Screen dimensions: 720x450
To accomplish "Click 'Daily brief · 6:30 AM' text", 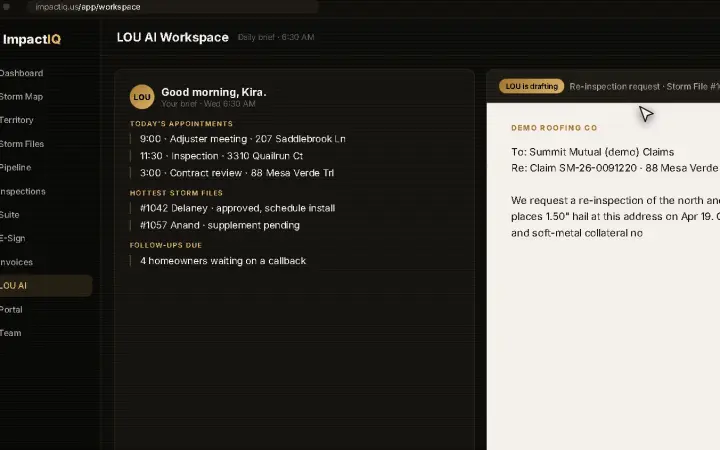I will click(276, 37).
